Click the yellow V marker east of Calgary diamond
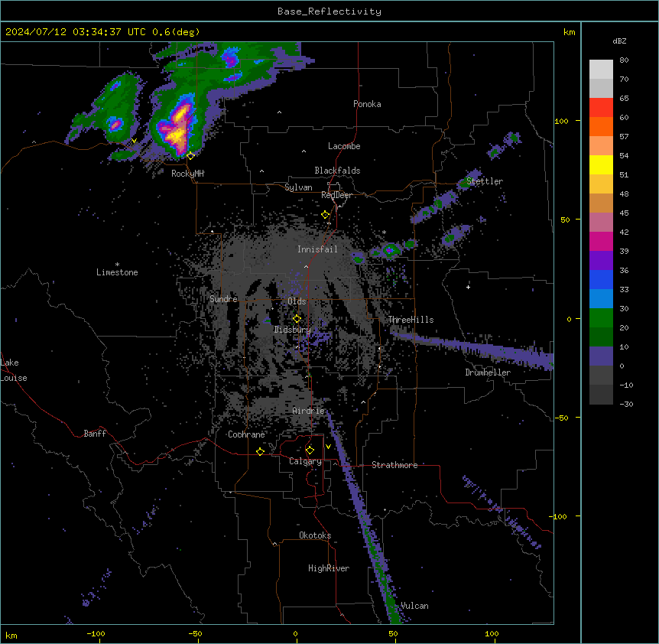The image size is (659, 644). (x=328, y=447)
